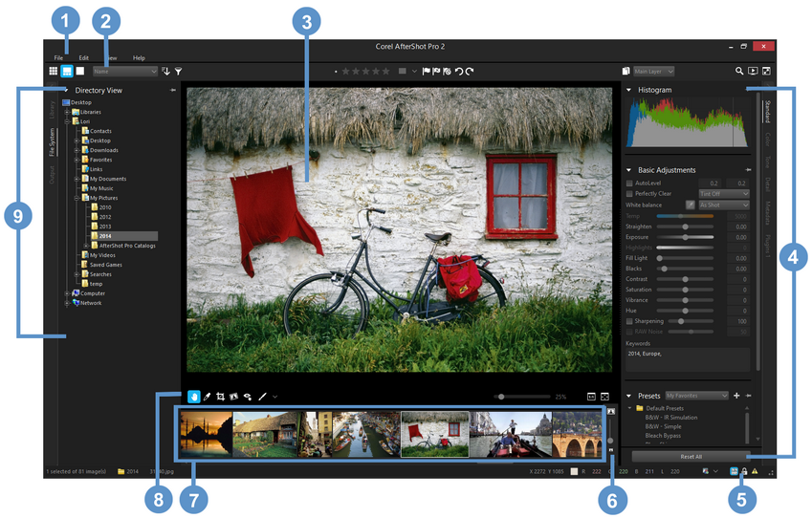Start slideshow with the play icon
Image resolution: width=812 pixels, height=518 pixels.
[x=753, y=71]
